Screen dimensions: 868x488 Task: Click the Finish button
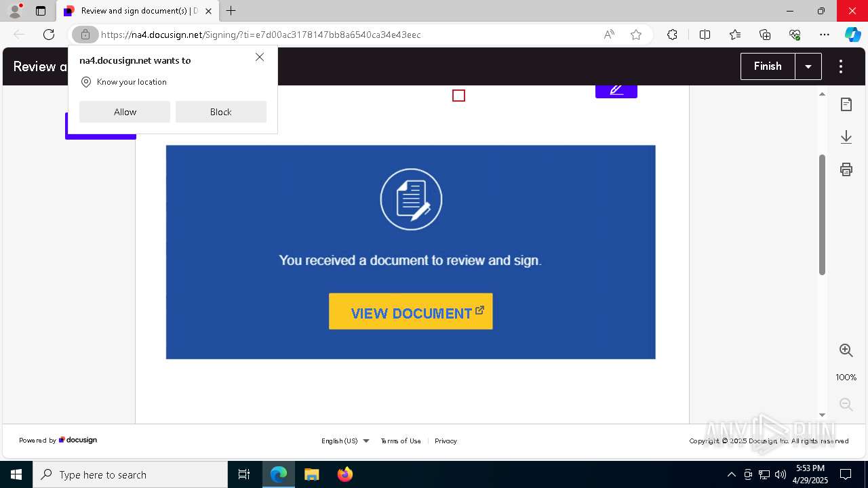tap(768, 66)
